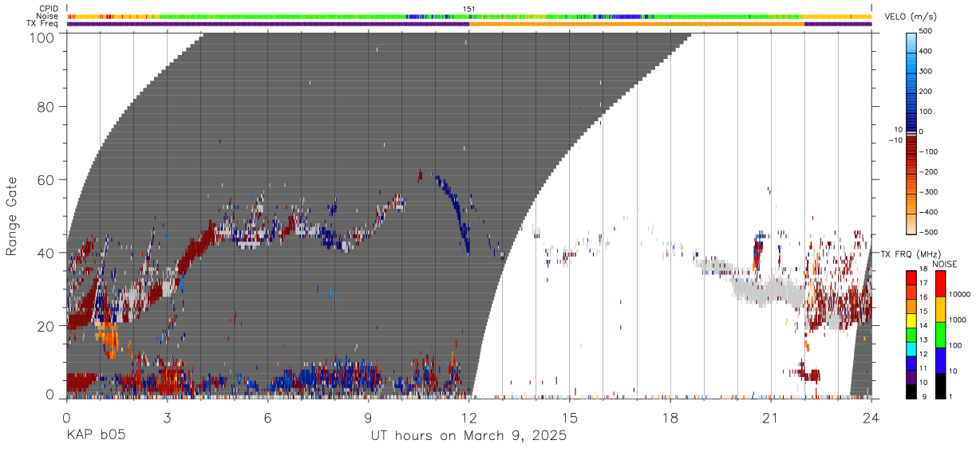
Task: Click range gate axis label '20'
Action: click(47, 325)
